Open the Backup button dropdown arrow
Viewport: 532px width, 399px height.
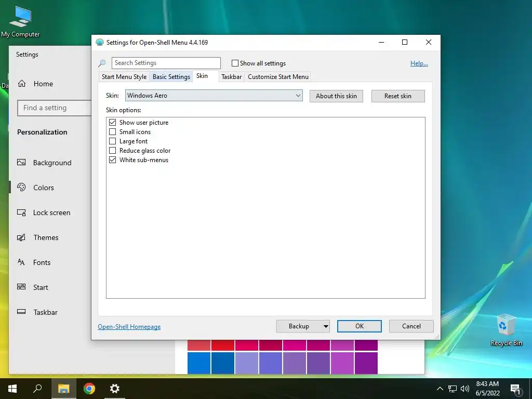click(326, 326)
